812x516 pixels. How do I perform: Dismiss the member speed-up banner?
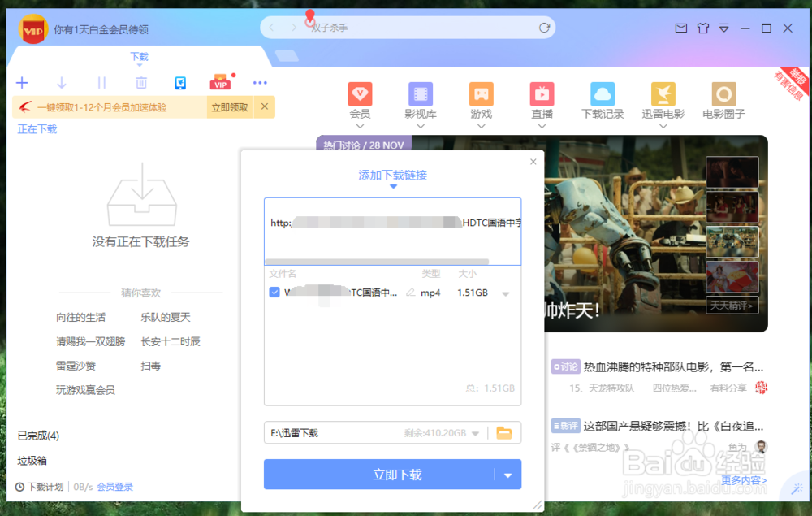point(265,106)
